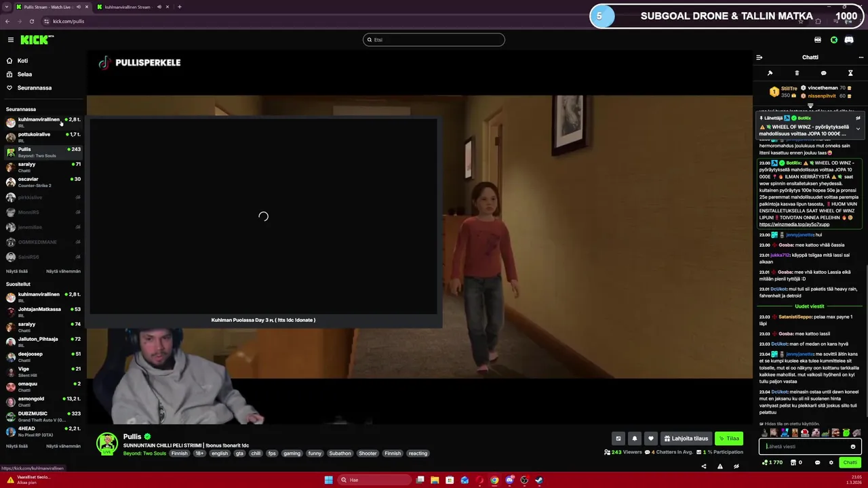Click the taskbar Hae search box

[374, 480]
